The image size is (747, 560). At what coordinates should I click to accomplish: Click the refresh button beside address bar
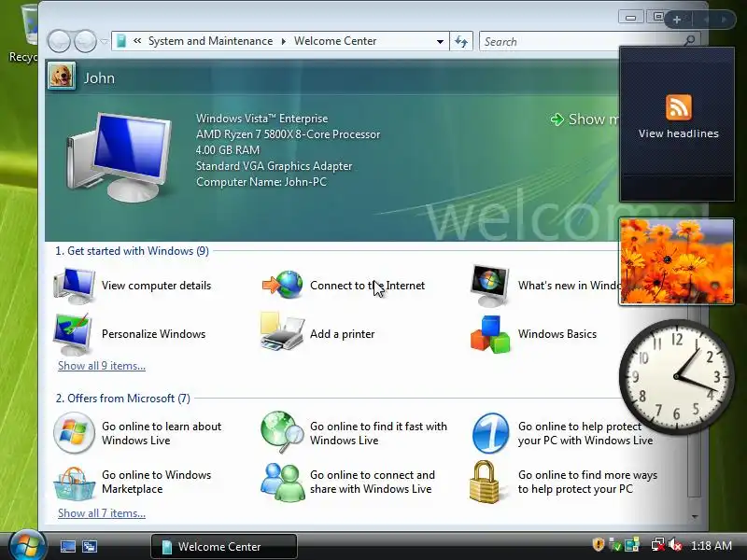pyautogui.click(x=461, y=41)
